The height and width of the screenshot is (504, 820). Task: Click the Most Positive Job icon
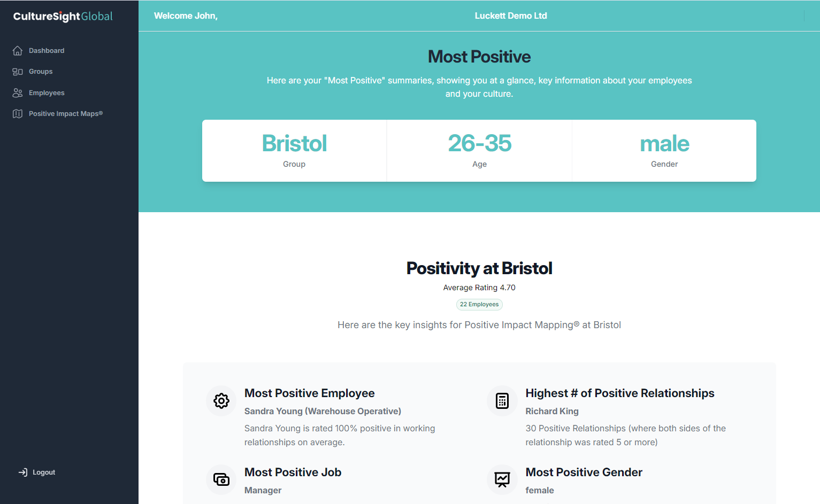coord(221,479)
